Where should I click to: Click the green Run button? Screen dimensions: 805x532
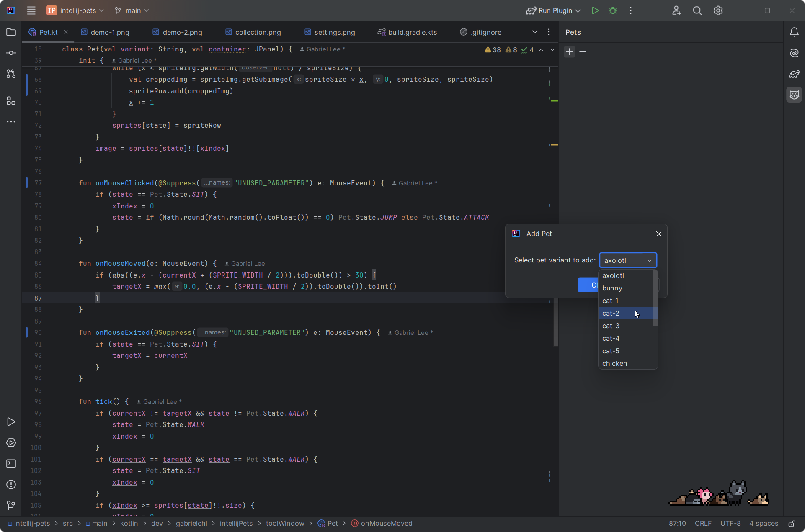pyautogui.click(x=595, y=10)
